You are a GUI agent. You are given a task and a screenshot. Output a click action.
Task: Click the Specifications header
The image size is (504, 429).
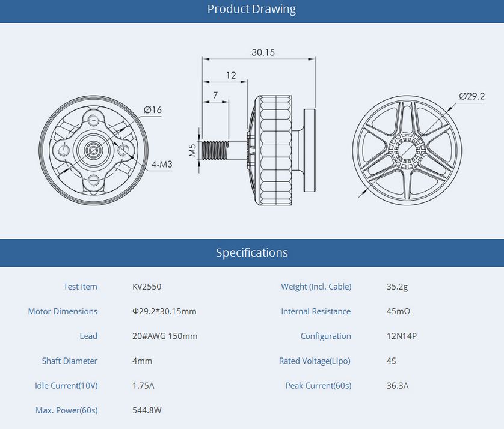pos(251,253)
